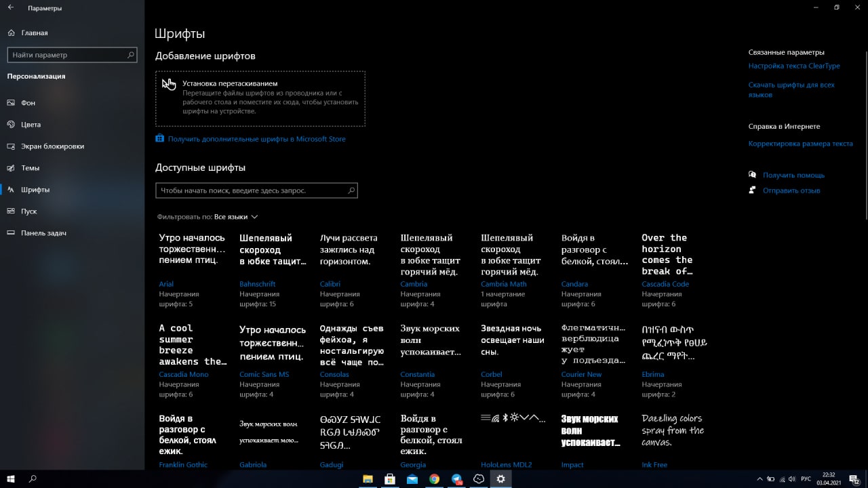
Task: Open the Consolas font card
Action: (353, 360)
